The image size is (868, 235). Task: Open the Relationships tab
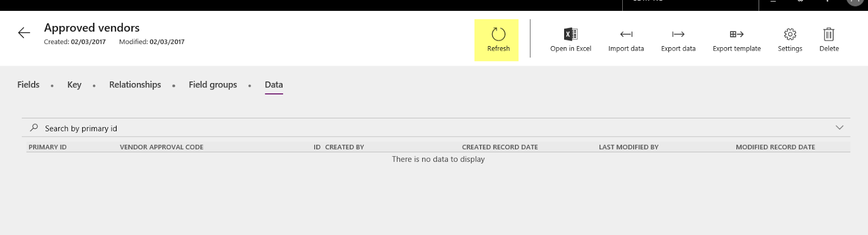(135, 85)
